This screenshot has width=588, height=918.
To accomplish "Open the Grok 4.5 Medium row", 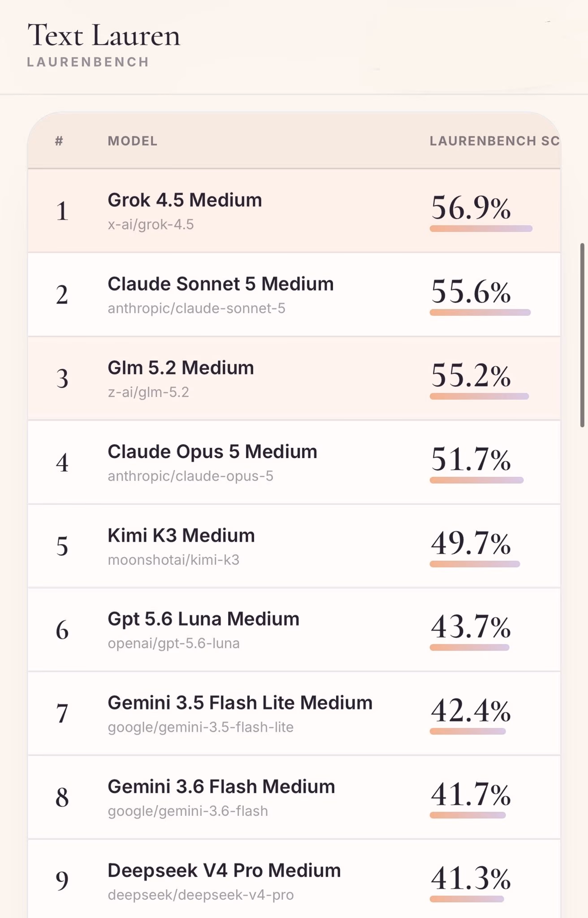I will (294, 211).
